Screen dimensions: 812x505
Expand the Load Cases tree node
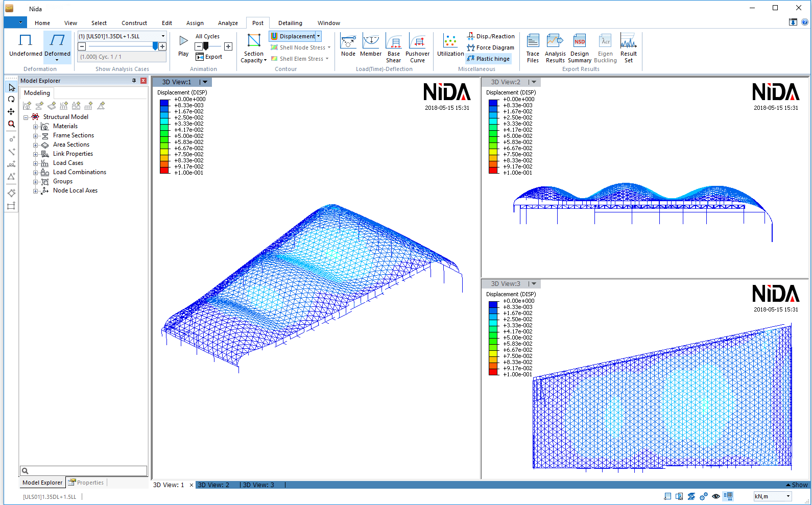35,163
